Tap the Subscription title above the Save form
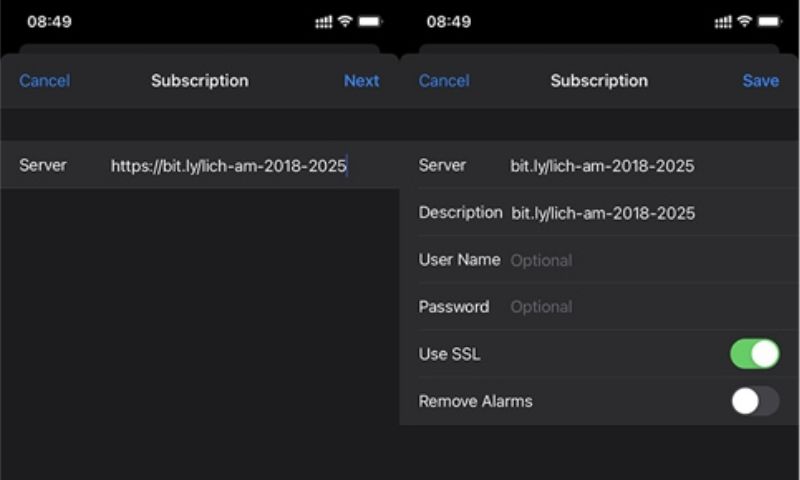This screenshot has width=800, height=480. (599, 81)
